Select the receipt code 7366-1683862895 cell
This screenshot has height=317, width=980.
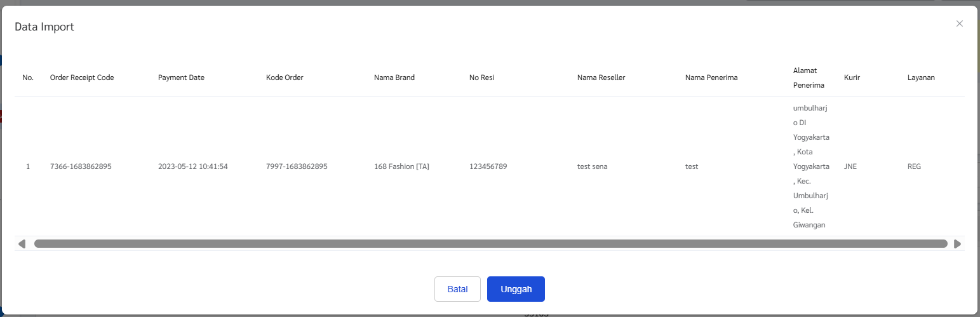point(81,166)
